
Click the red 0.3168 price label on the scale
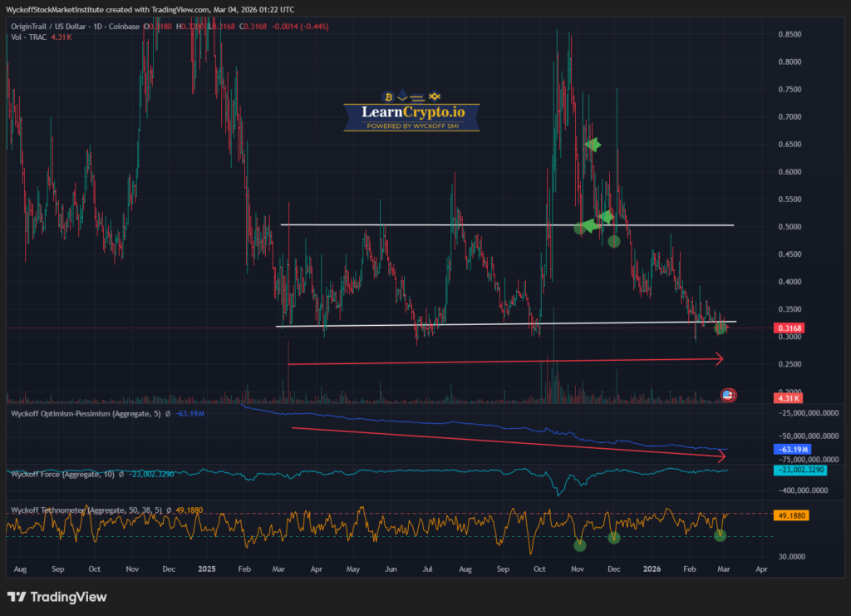(x=788, y=328)
